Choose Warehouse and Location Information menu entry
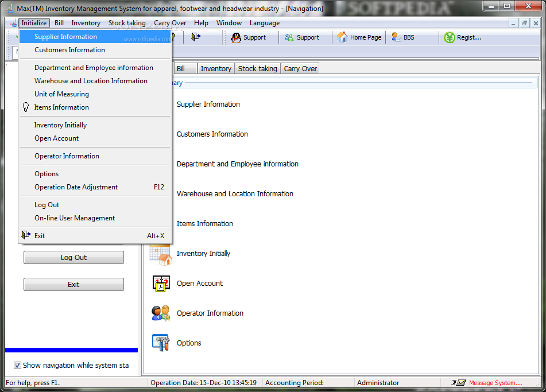546x392 pixels. point(95,81)
